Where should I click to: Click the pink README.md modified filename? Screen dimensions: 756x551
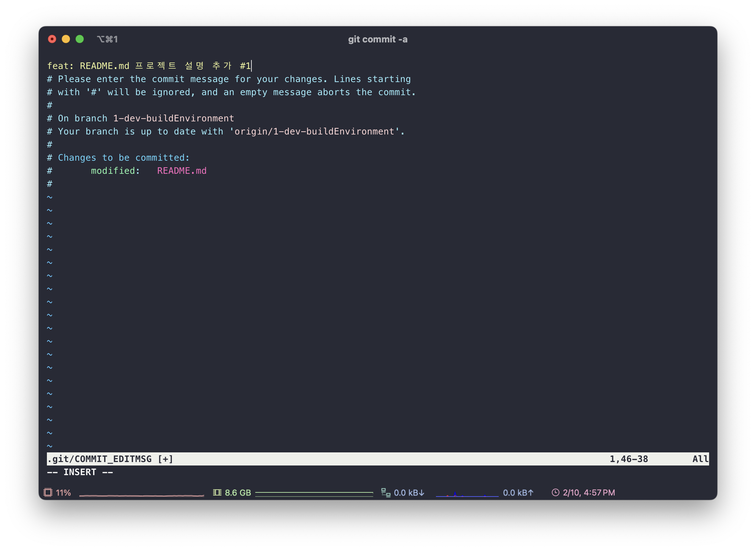[x=182, y=171]
